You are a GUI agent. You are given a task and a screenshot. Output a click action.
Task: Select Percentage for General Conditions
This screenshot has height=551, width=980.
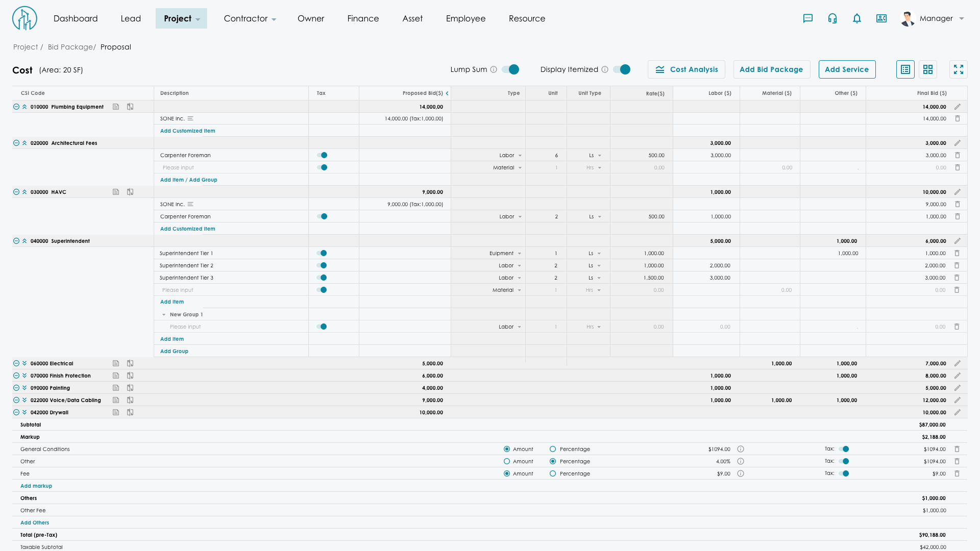(x=553, y=449)
